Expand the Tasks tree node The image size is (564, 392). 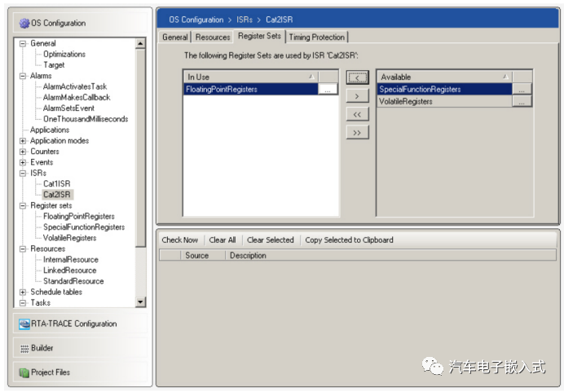coord(23,302)
